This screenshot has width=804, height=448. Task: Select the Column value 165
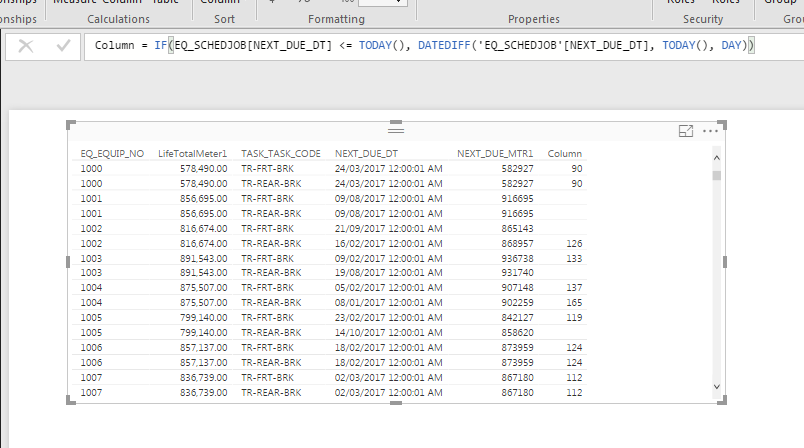click(574, 302)
